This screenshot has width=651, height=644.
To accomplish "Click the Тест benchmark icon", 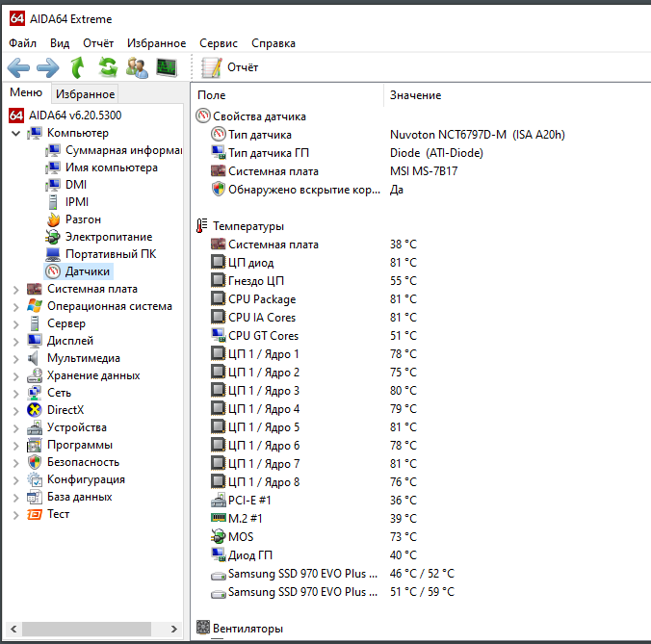I will pos(35,515).
